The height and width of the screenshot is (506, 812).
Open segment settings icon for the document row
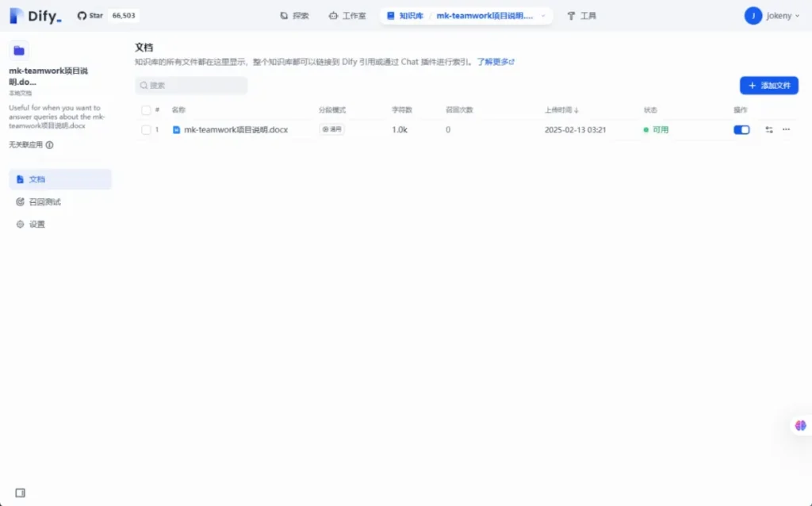(769, 129)
